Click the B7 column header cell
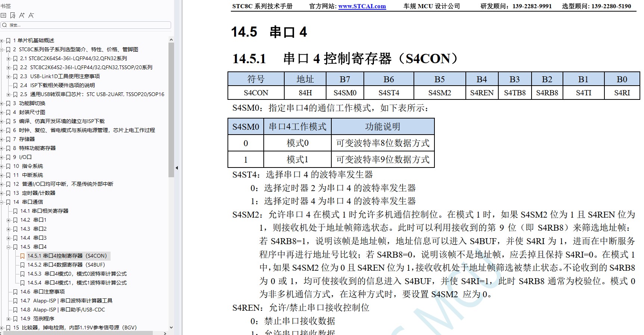The image size is (644, 335). pos(345,79)
